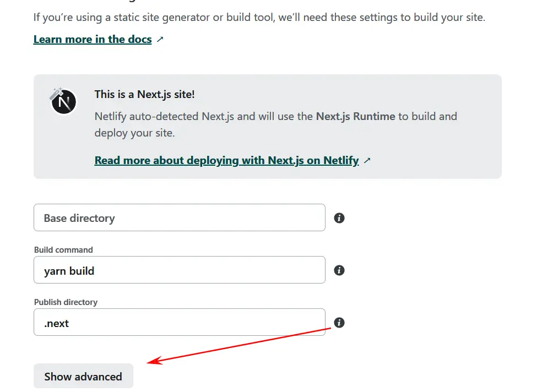Click the 'This is a Next.js site!' heading
This screenshot has width=553, height=392.
coord(144,94)
